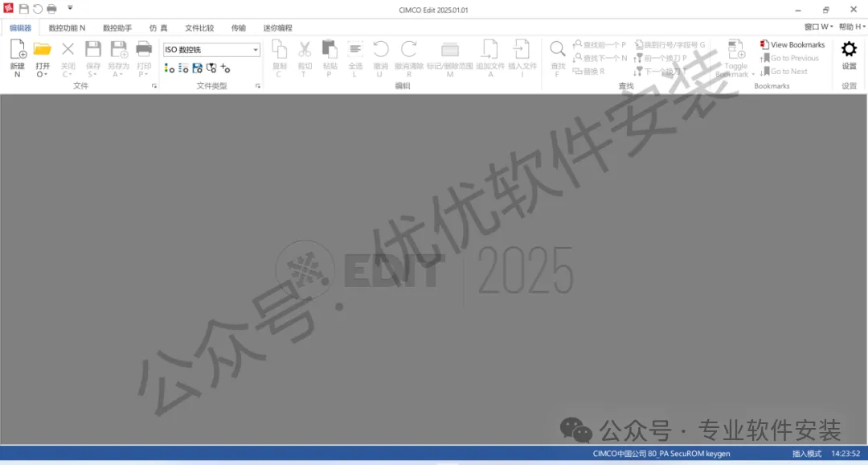
Task: Open the 帮助 H menu
Action: (852, 27)
